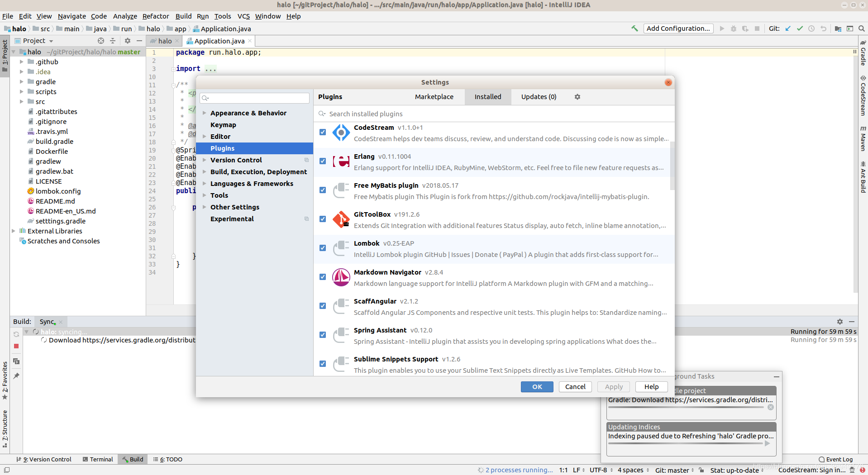Switch to the Marketplace tab
Viewport: 868px width, 475px height.
click(x=434, y=97)
